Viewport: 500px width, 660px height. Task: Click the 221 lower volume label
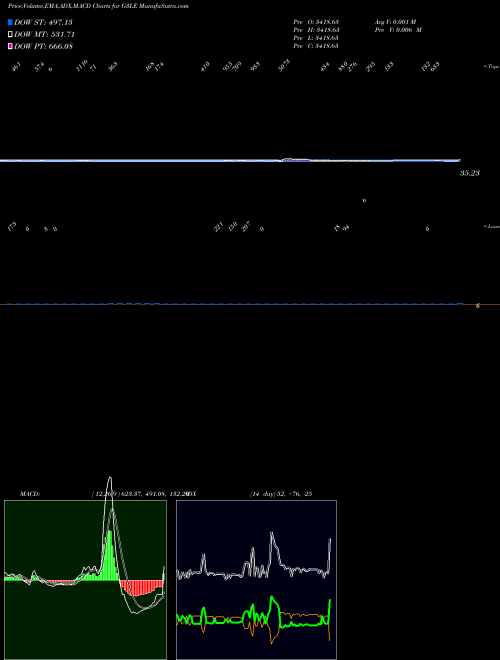coord(218,227)
